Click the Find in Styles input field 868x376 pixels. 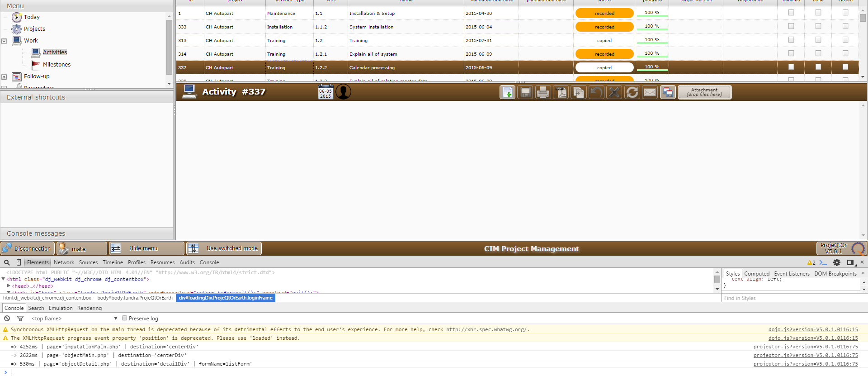coord(793,298)
